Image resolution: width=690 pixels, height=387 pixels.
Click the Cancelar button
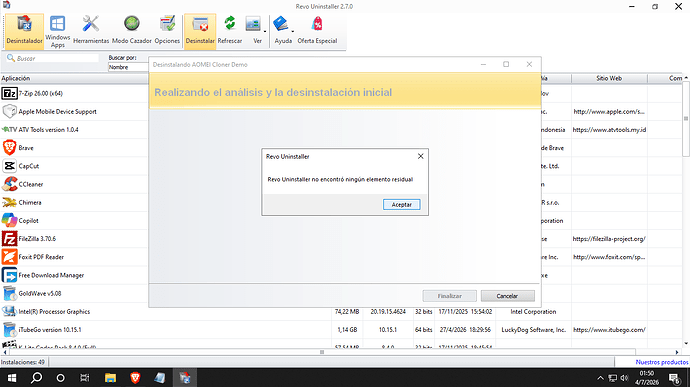pos(507,296)
